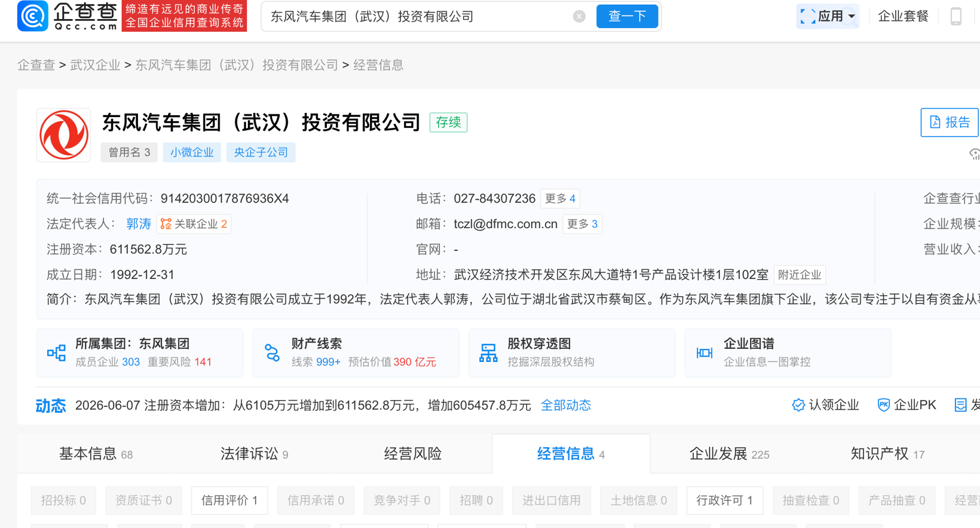
Task: Select the 存续 status tag
Action: (448, 122)
